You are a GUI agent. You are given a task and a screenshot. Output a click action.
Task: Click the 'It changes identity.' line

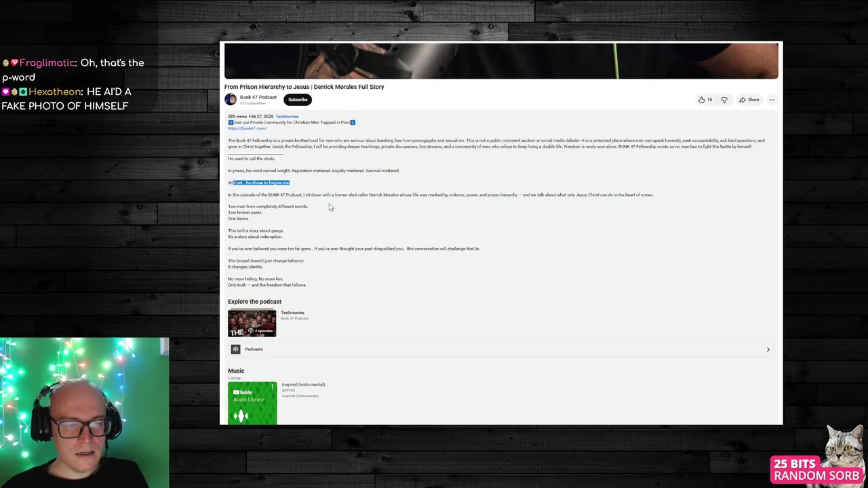point(245,267)
